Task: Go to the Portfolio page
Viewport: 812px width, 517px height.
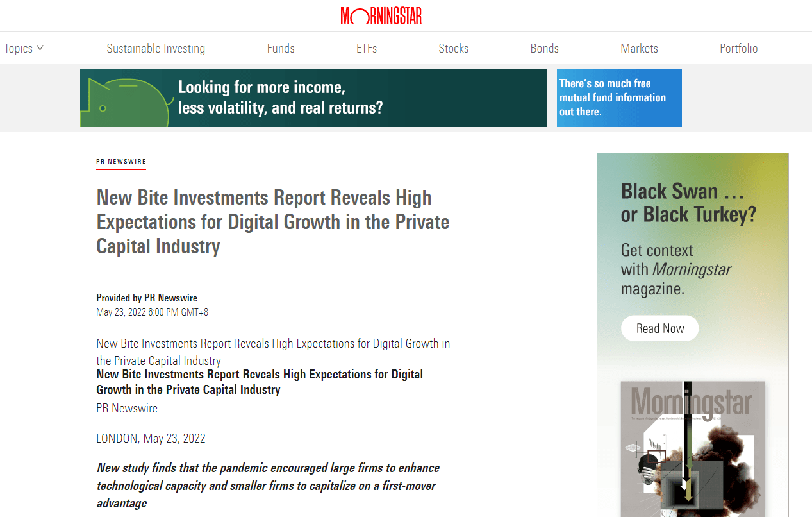Action: [739, 48]
